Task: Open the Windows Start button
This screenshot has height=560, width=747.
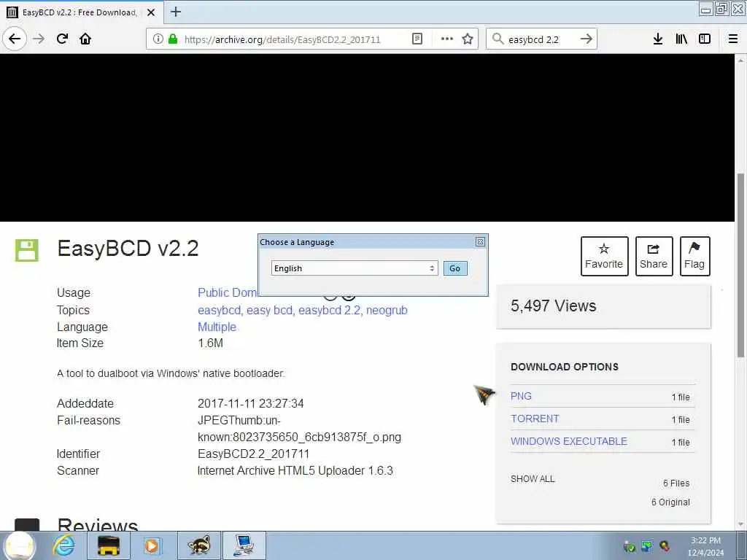Action: coord(20,545)
